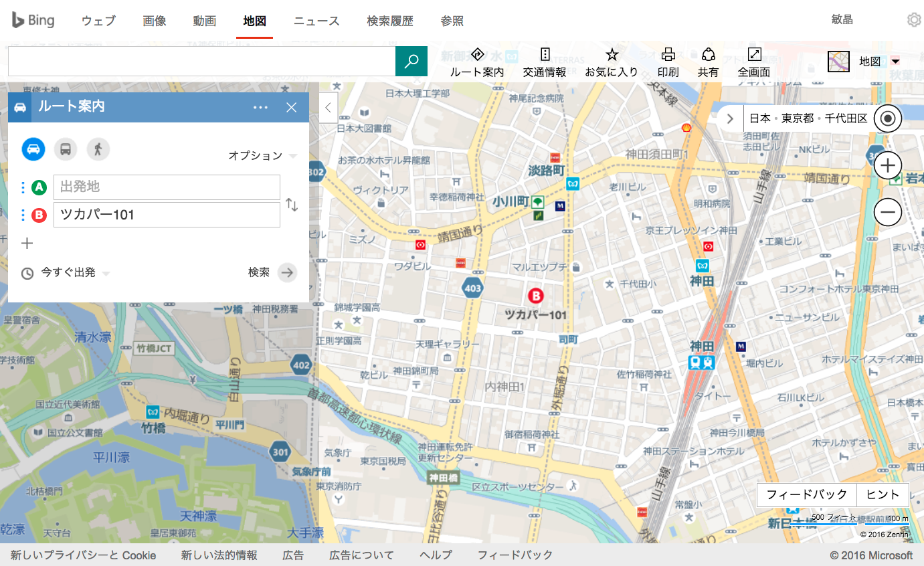The image size is (924, 566).
Task: Open the 地図 map style dropdown
Action: coord(864,62)
